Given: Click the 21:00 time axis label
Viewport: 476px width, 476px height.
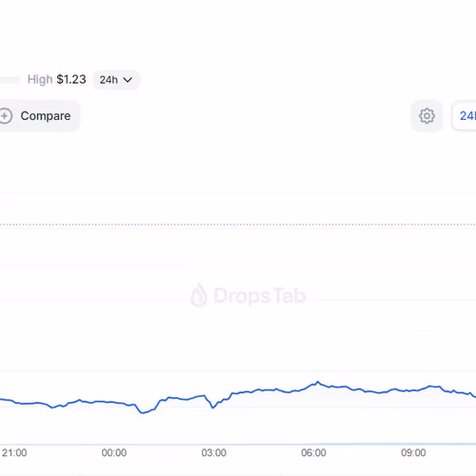Looking at the screenshot, I should [14, 452].
